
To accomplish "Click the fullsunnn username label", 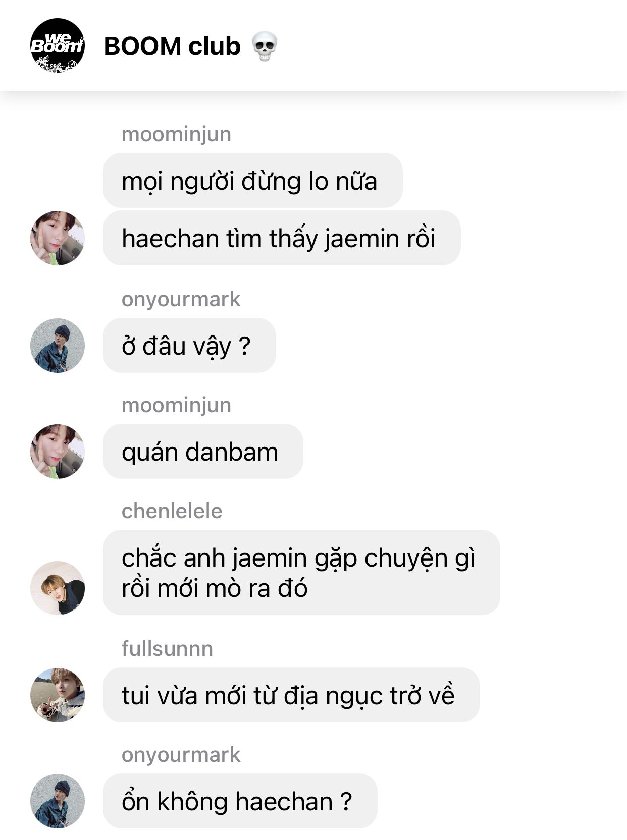I will click(x=167, y=649).
